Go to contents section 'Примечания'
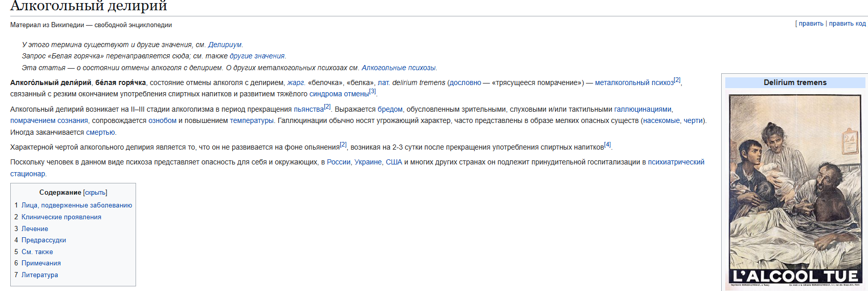This screenshot has width=868, height=291. tap(41, 263)
